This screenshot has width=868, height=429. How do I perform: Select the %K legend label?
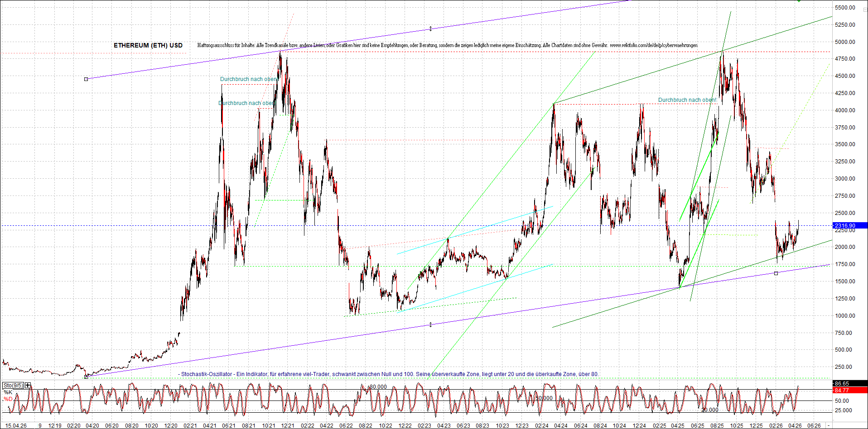(x=8, y=392)
